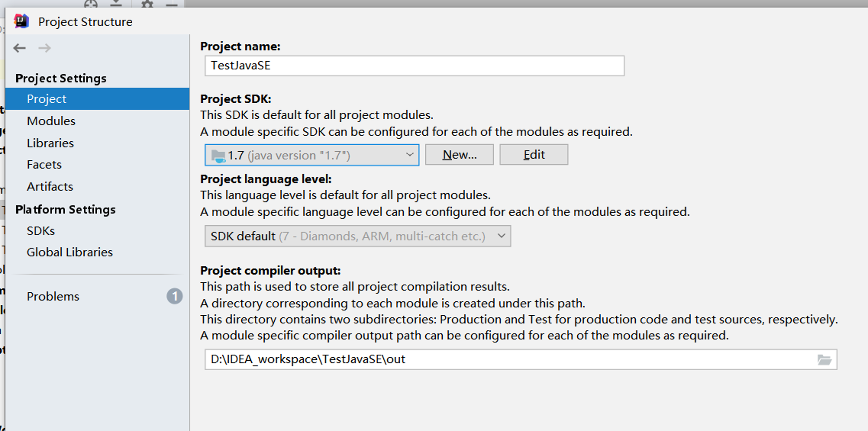Click text 'This SDK is default for all project modules.'
The height and width of the screenshot is (431, 868).
[x=317, y=115]
